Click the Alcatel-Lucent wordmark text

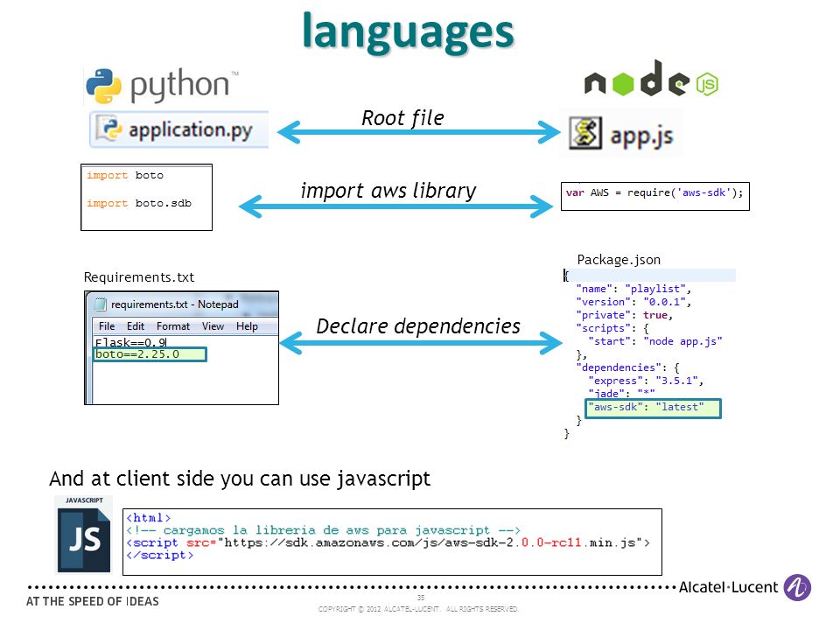coord(728,588)
